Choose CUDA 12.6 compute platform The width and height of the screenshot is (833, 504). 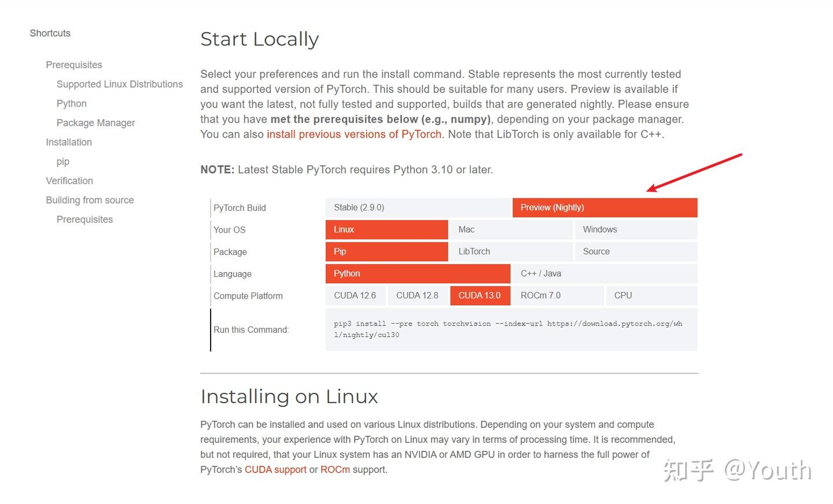(355, 295)
